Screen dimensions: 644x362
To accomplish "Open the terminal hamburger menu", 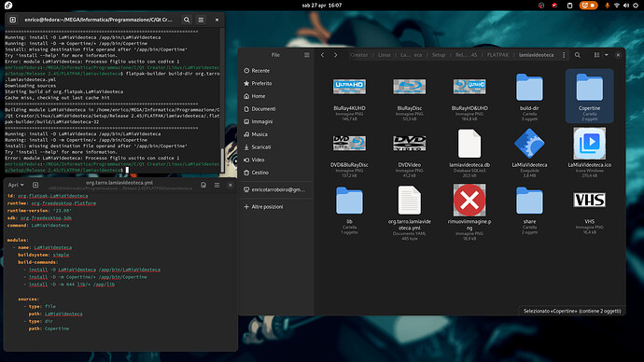I will [201, 20].
